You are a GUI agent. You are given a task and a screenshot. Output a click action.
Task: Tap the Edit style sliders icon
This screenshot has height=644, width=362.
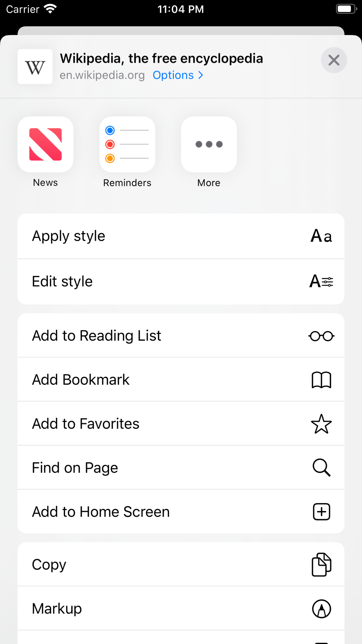[321, 281]
